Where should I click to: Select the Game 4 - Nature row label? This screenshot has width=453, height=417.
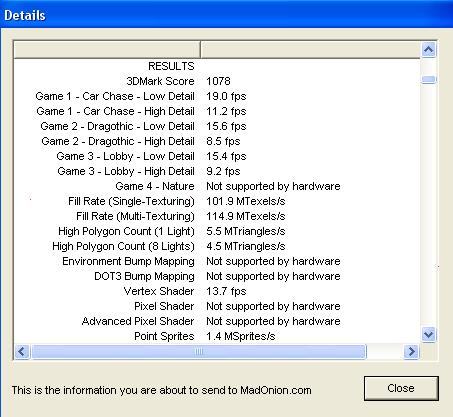click(155, 186)
